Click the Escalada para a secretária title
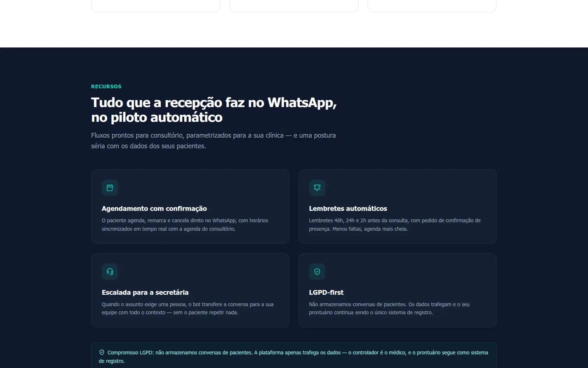Image resolution: width=588 pixels, height=368 pixels. coord(145,293)
